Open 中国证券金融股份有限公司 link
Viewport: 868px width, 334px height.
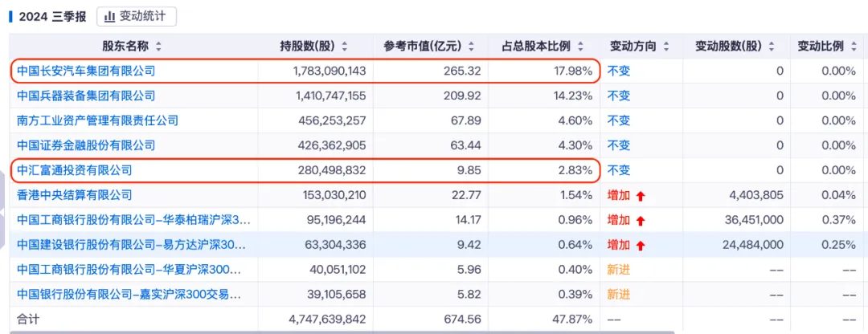(86, 145)
